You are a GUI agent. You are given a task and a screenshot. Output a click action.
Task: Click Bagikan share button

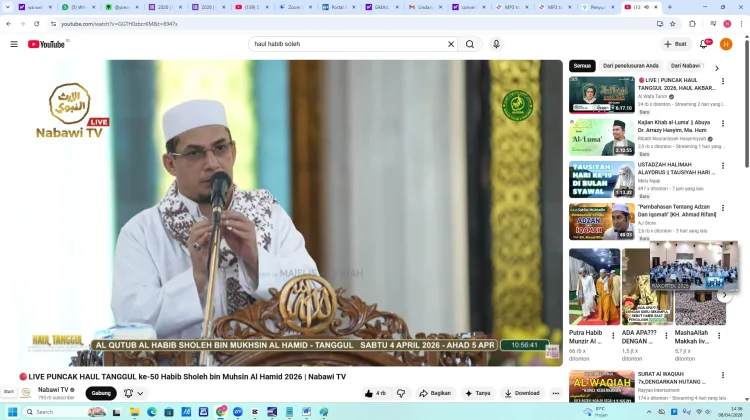coord(434,393)
